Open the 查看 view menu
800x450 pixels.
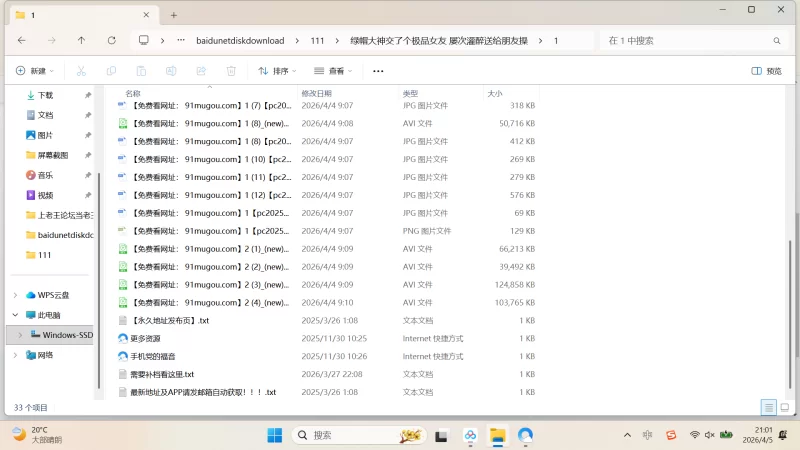pyautogui.click(x=335, y=71)
